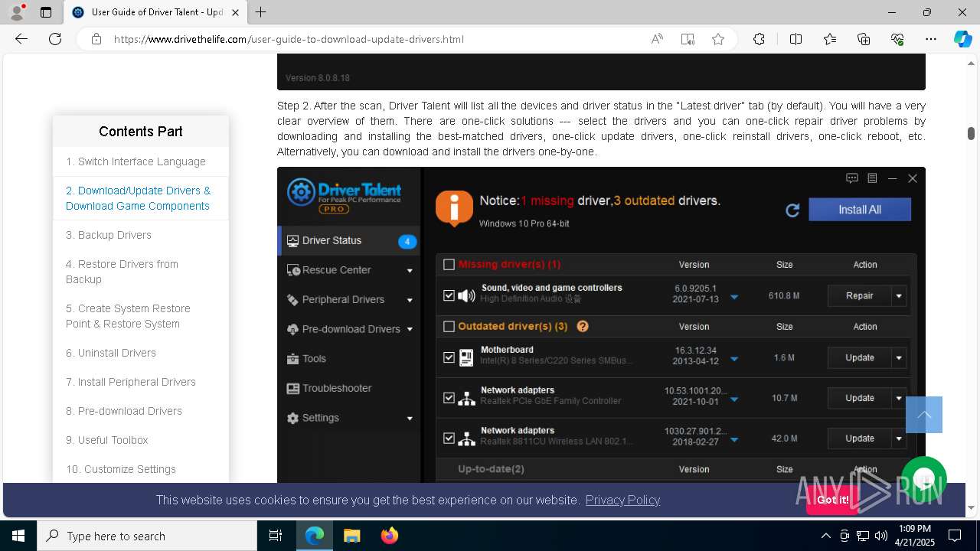Image resolution: width=980 pixels, height=551 pixels.
Task: Close the User Guide of Driver Talent tab
Action: pyautogui.click(x=236, y=12)
